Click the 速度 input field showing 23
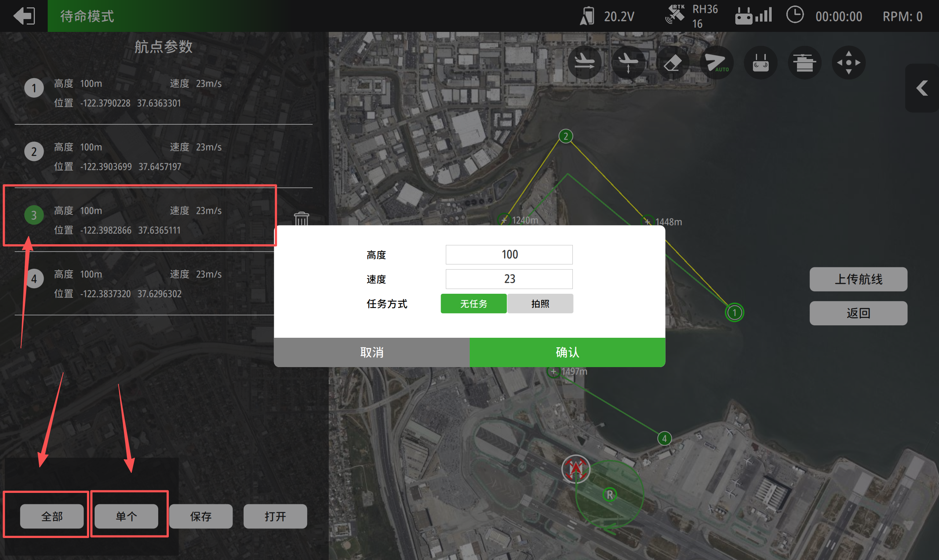This screenshot has width=939, height=560. point(509,279)
